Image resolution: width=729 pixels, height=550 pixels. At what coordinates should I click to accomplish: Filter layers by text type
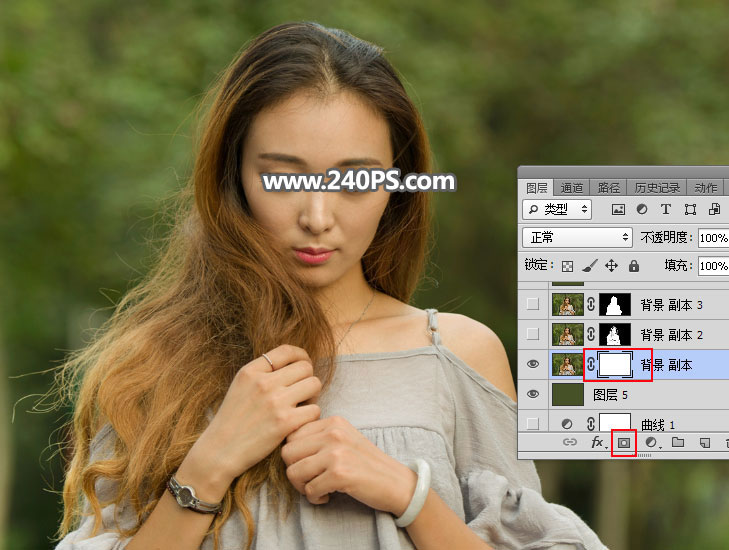point(666,210)
